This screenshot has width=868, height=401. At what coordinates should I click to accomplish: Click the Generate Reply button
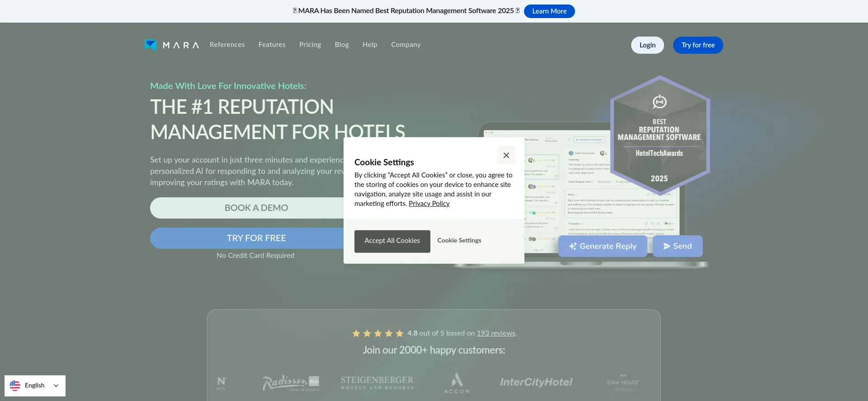click(x=603, y=246)
